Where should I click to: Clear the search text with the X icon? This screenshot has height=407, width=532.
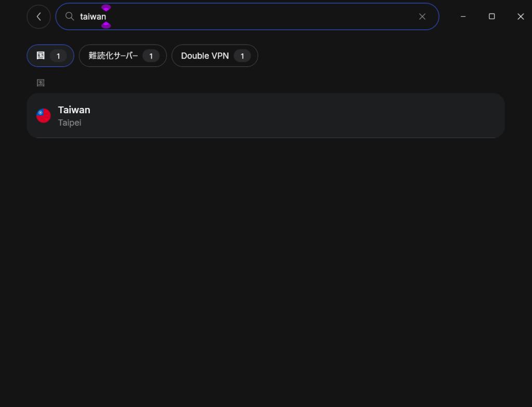coord(422,17)
